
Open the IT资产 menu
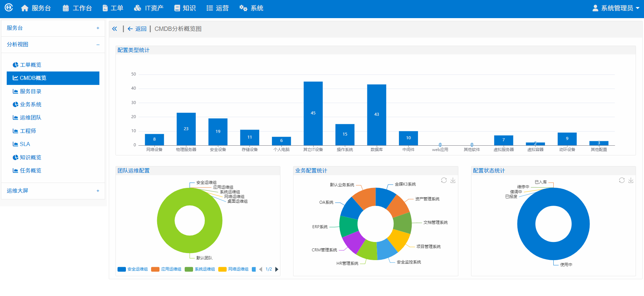pyautogui.click(x=149, y=8)
